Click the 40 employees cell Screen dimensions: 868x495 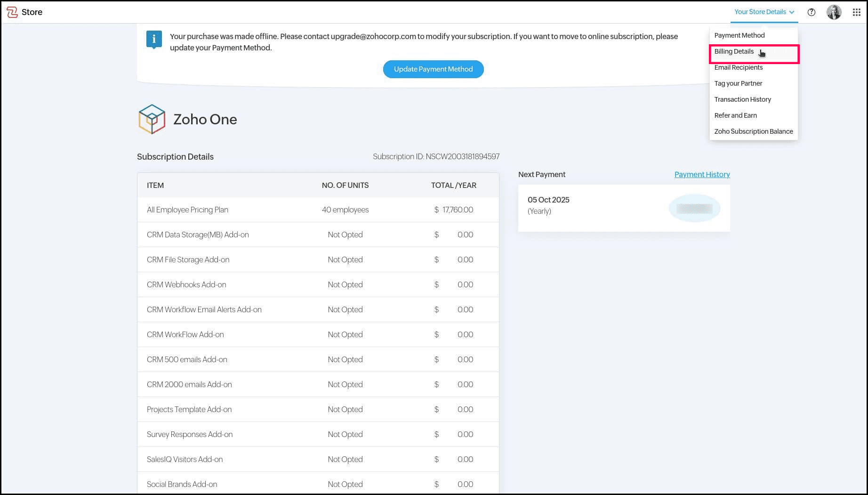coord(345,210)
